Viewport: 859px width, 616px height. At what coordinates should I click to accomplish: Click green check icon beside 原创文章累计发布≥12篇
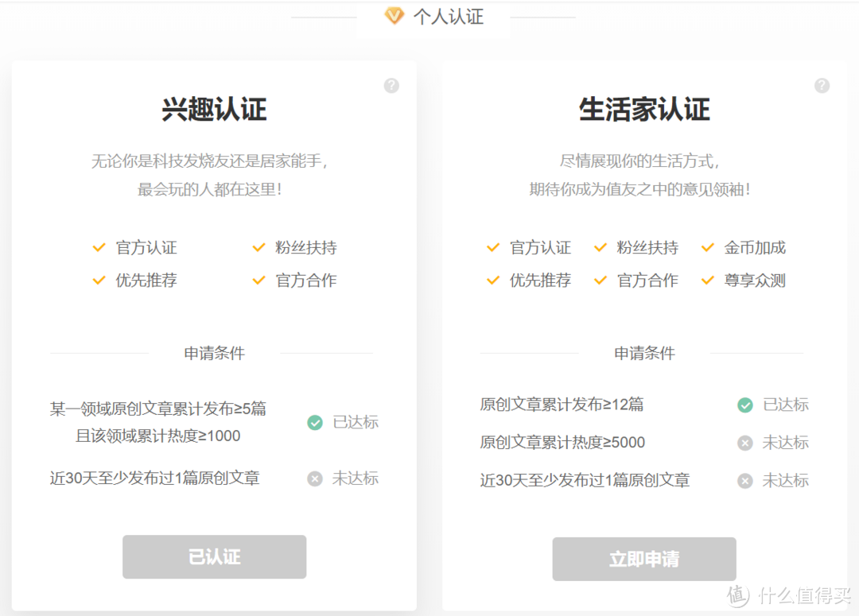coord(745,405)
